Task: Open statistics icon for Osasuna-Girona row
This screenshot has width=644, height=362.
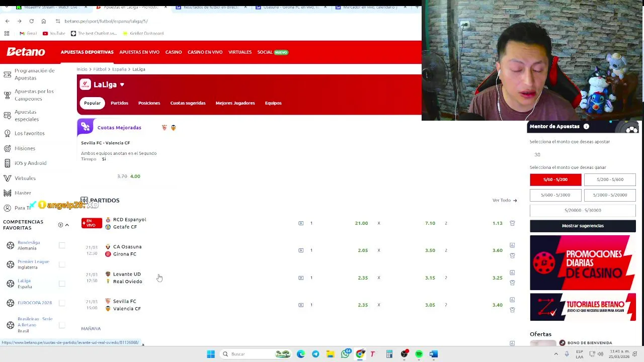Action: [512, 245]
